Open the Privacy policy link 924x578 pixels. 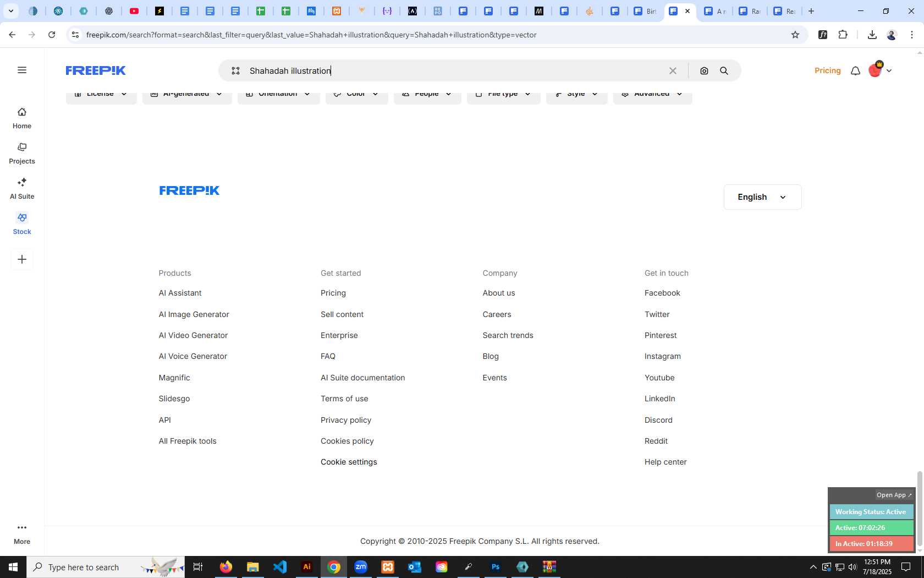[346, 420]
